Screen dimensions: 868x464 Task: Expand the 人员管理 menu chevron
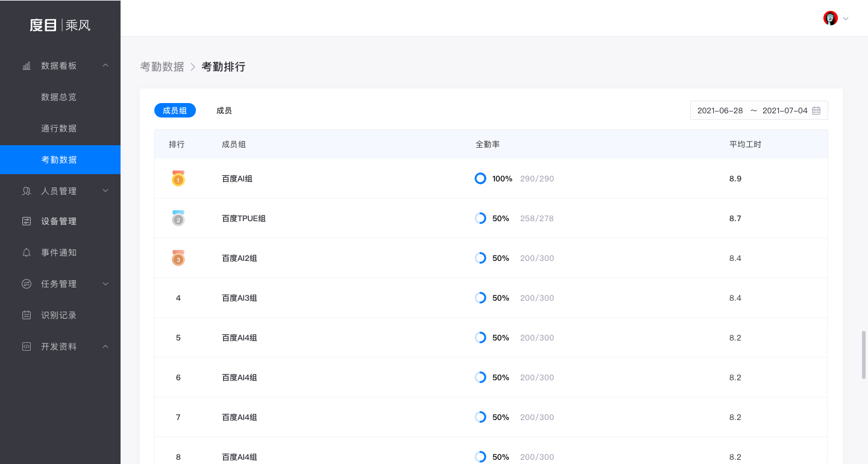click(x=105, y=191)
